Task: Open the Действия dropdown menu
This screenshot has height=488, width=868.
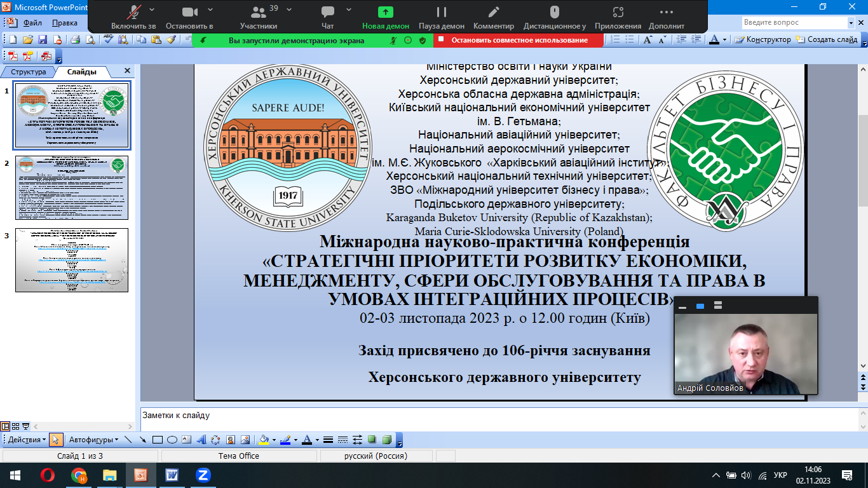Action: [25, 440]
